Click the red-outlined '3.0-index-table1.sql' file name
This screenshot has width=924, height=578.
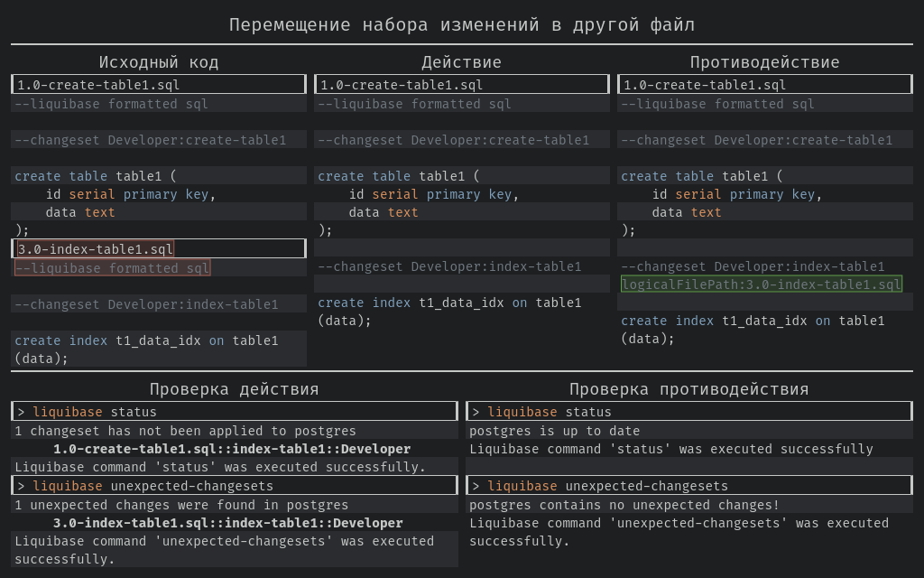tap(96, 249)
